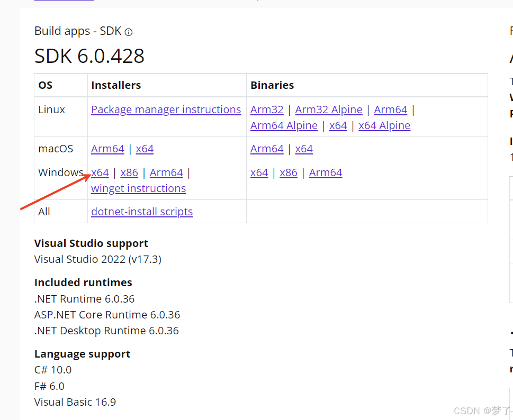Select the Linux row label
This screenshot has width=513, height=420.
pyautogui.click(x=51, y=109)
